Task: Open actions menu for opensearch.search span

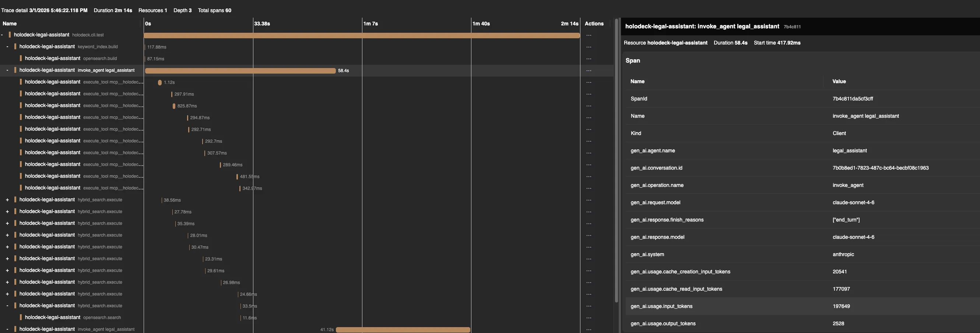Action: pyautogui.click(x=589, y=317)
